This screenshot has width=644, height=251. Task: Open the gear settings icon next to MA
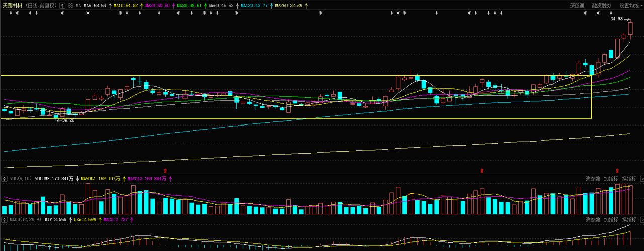click(x=70, y=6)
